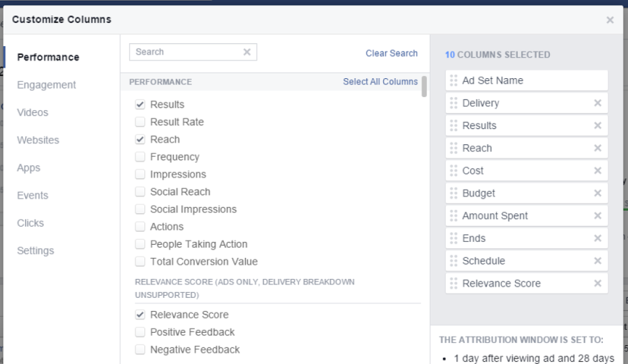This screenshot has height=364, width=628.
Task: Click the drag handle for Schedule
Action: 454,261
